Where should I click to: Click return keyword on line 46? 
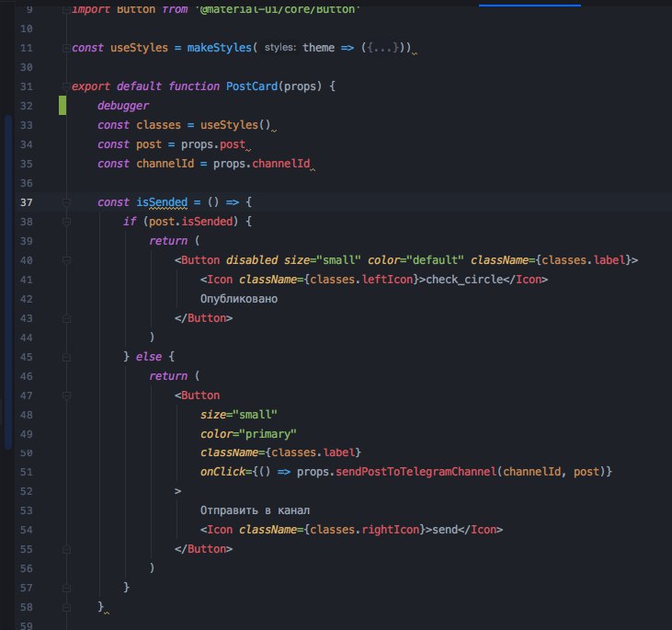pyautogui.click(x=168, y=376)
